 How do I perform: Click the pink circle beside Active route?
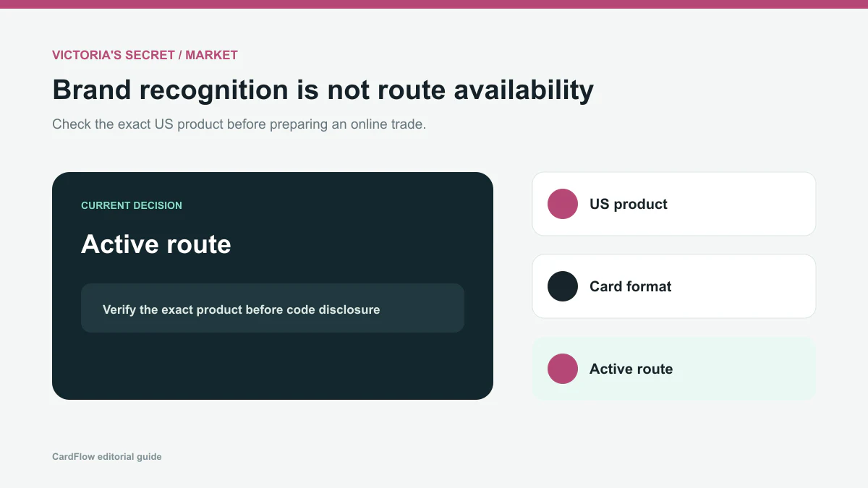[x=563, y=369]
